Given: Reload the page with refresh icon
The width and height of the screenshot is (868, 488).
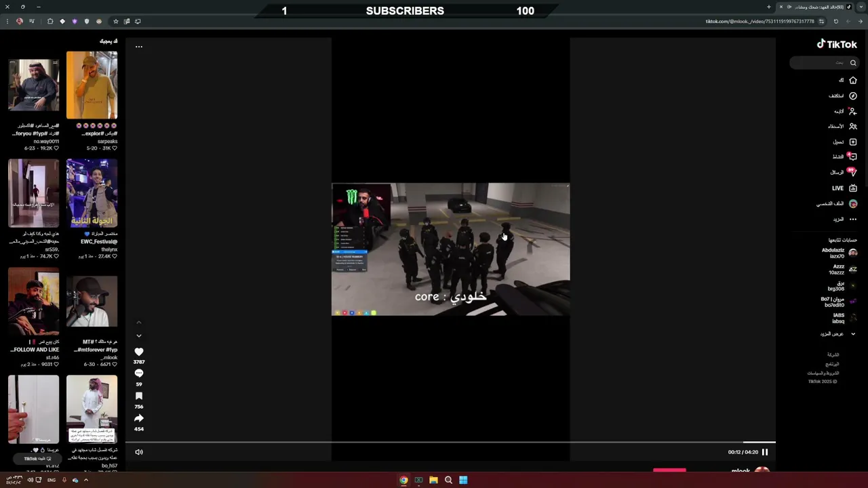Looking at the screenshot, I should 836,21.
